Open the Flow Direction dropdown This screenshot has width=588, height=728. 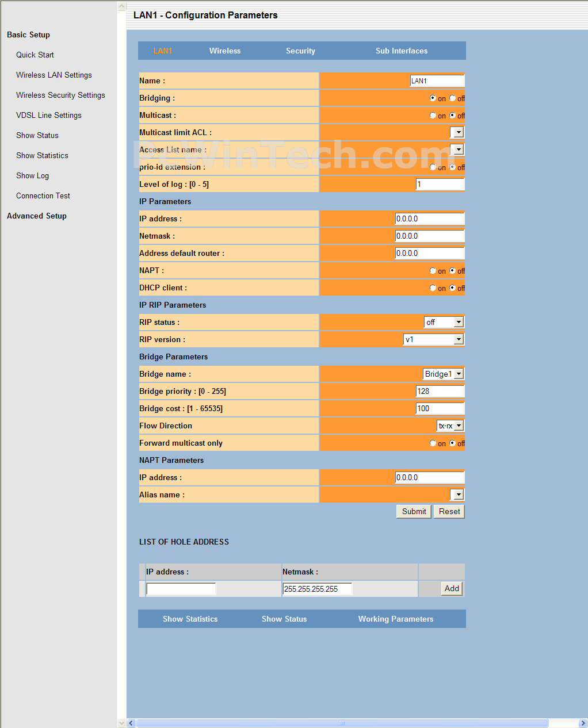point(450,426)
